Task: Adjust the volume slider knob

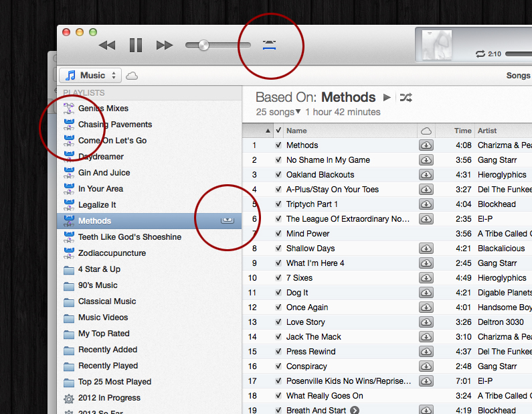Action: pos(203,45)
